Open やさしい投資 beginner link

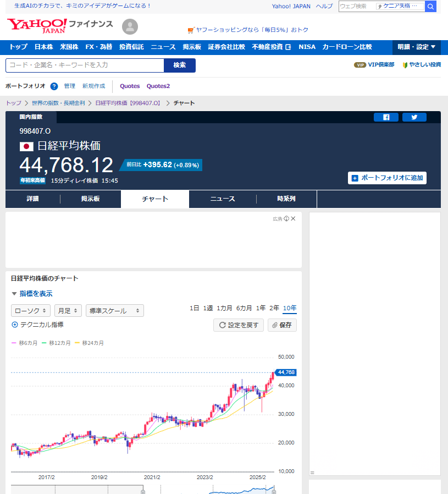(422, 65)
